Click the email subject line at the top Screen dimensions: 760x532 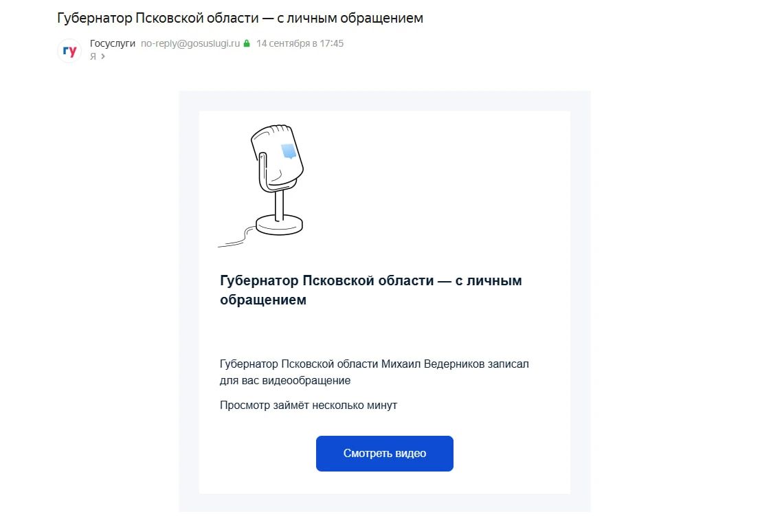pos(240,18)
